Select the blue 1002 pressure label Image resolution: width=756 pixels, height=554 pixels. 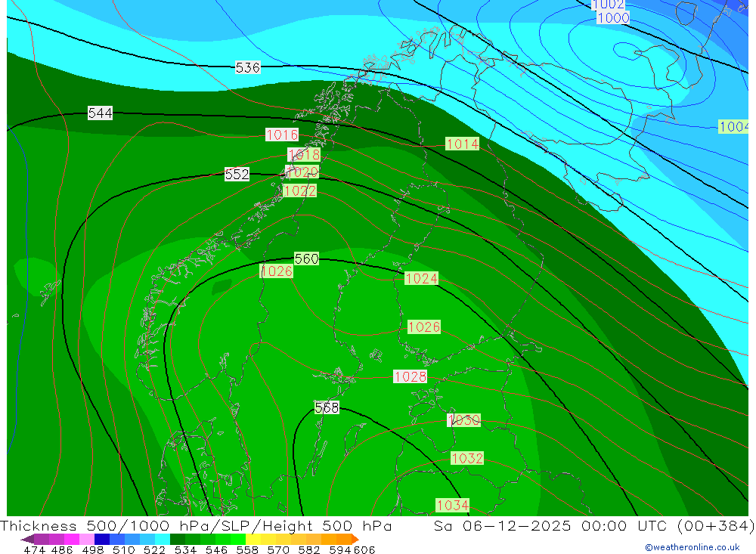609,5
